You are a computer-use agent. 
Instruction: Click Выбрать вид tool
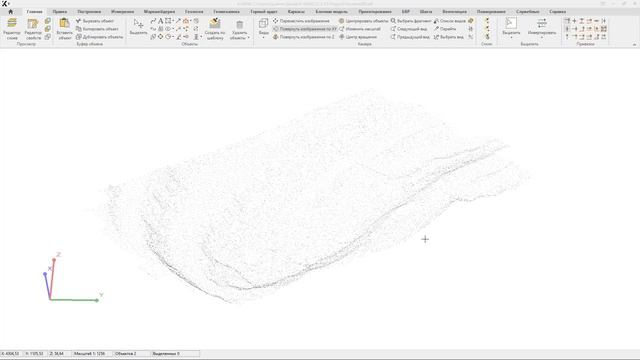coord(449,37)
